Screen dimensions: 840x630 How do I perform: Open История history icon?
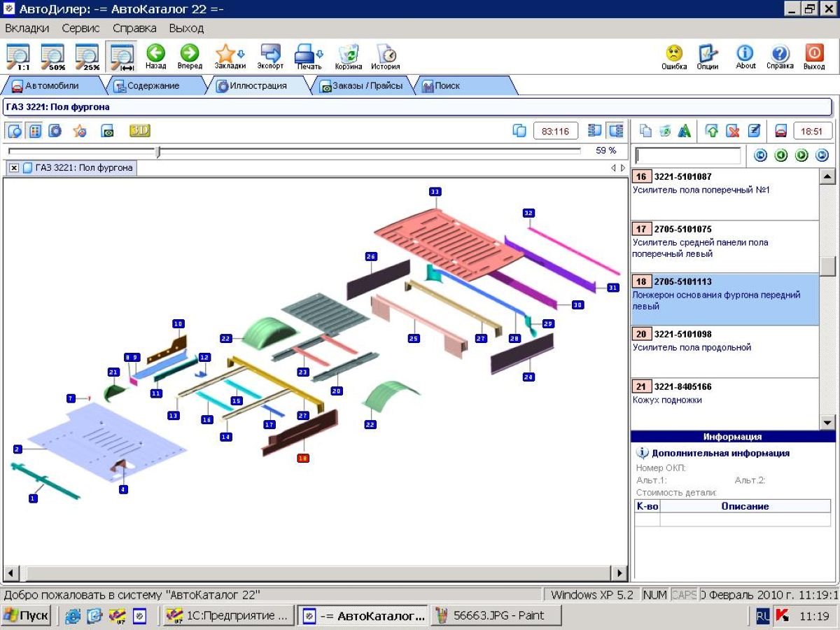(386, 57)
